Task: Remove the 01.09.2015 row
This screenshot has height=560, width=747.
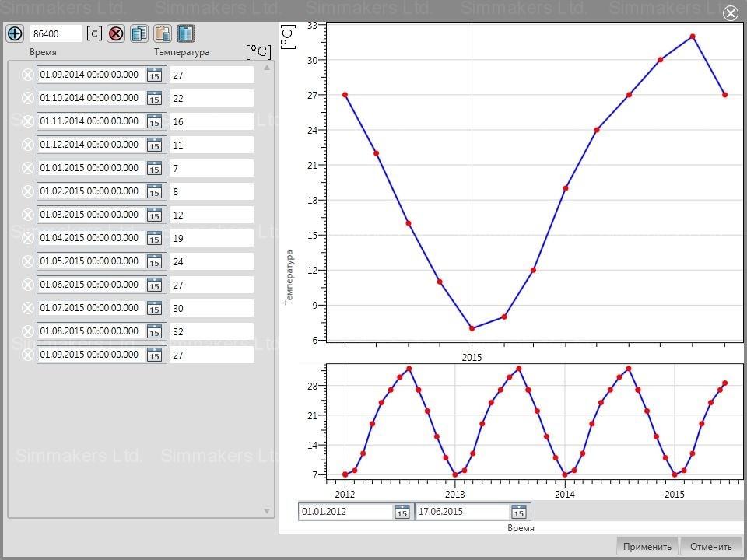Action: click(28, 355)
